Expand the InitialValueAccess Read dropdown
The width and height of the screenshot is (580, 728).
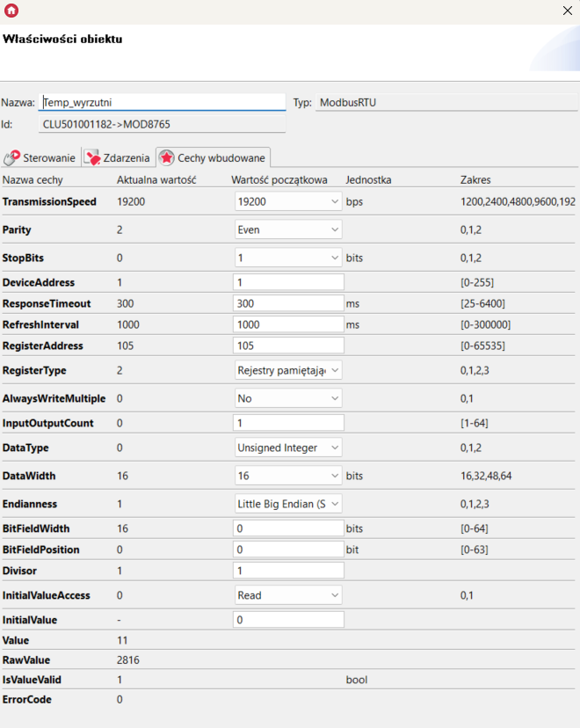pos(288,595)
